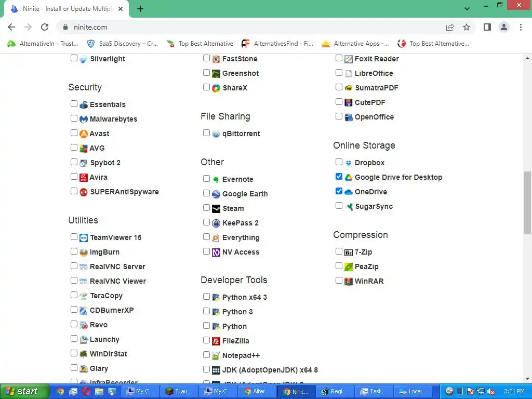Go back to the previous page
Viewport: 532px width, 399px height.
[x=11, y=27]
